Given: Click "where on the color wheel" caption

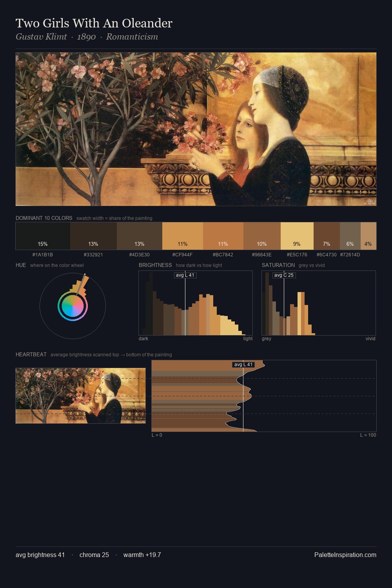Looking at the screenshot, I should (57, 265).
